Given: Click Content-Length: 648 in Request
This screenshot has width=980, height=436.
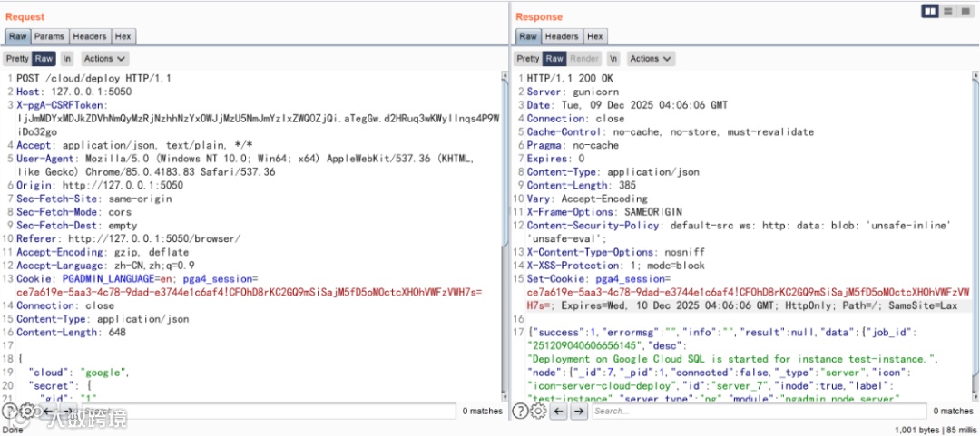Looking at the screenshot, I should pyautogui.click(x=71, y=333).
